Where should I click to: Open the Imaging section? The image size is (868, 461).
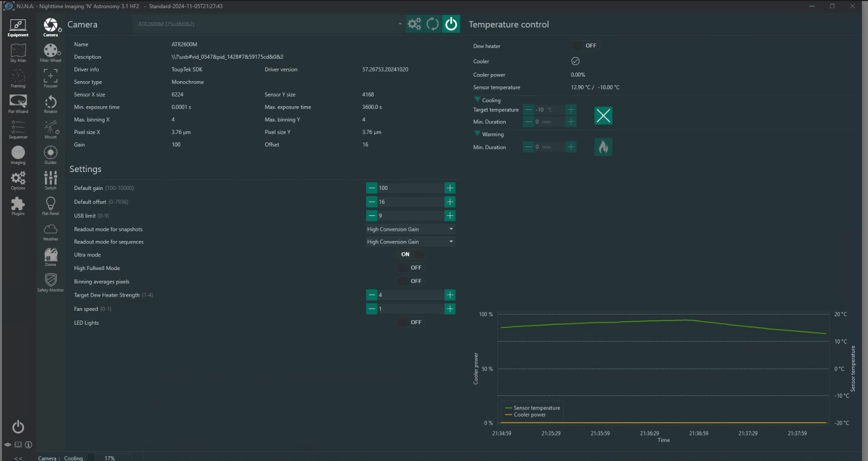[18, 155]
